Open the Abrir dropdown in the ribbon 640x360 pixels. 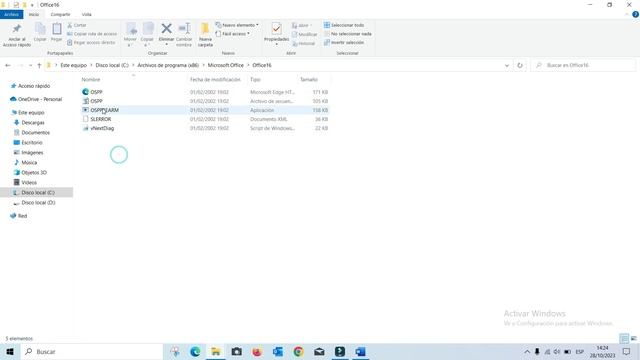click(x=302, y=25)
